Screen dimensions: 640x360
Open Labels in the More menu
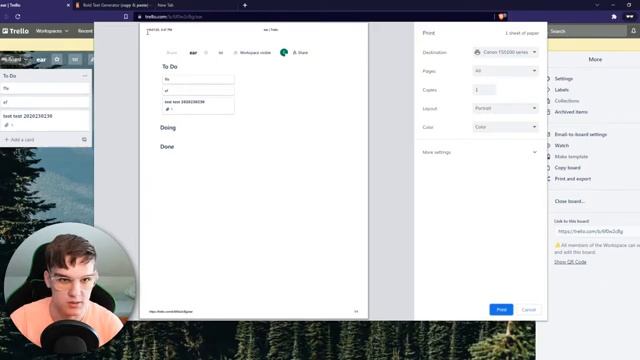pos(562,90)
